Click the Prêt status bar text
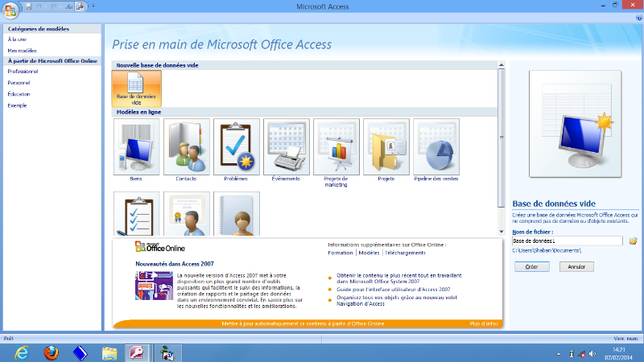Viewport: 644px width, 362px height. [x=8, y=339]
